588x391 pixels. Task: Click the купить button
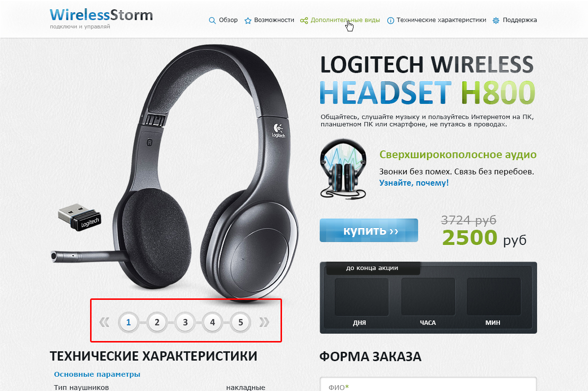click(x=369, y=230)
